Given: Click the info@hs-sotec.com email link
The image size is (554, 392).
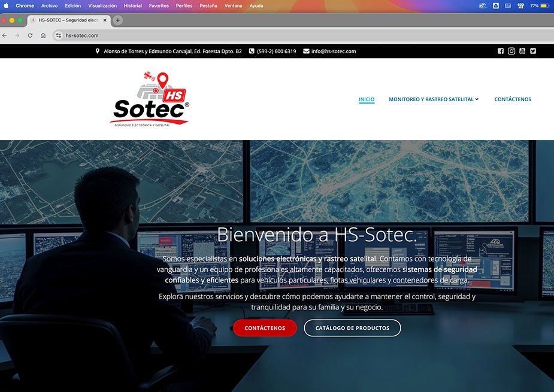Looking at the screenshot, I should [333, 51].
